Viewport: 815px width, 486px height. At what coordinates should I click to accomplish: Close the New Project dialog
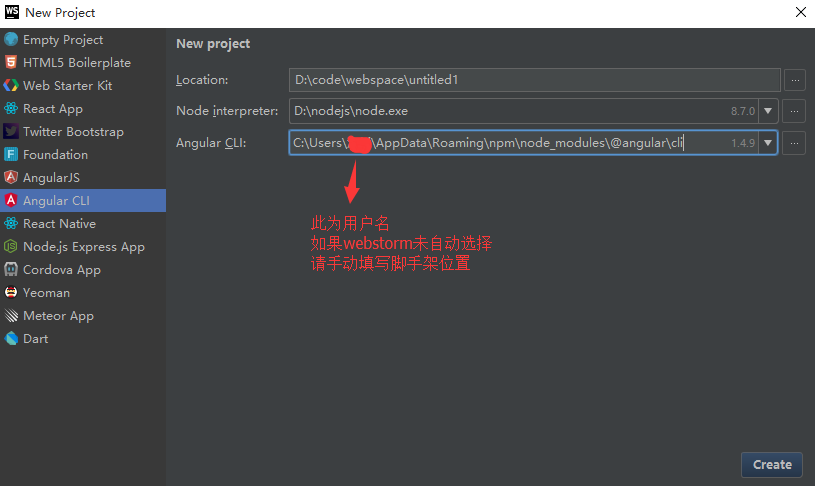click(800, 12)
